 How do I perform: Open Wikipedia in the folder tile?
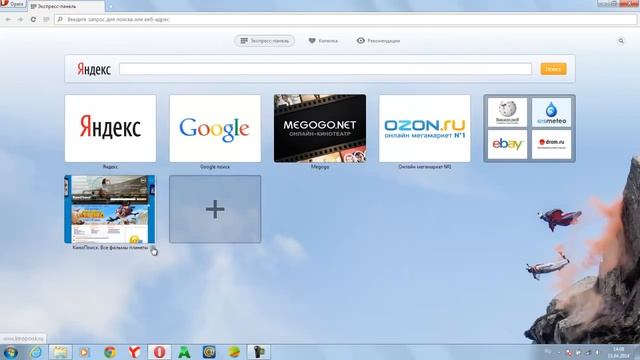[x=507, y=112]
